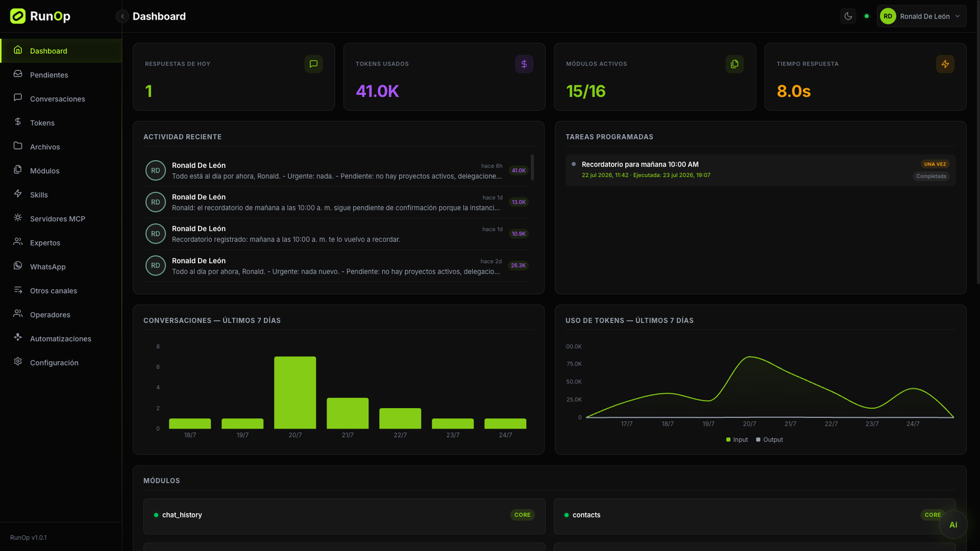Viewport: 980px width, 551px height.
Task: Click the Configuración gear icon
Action: pos(18,362)
